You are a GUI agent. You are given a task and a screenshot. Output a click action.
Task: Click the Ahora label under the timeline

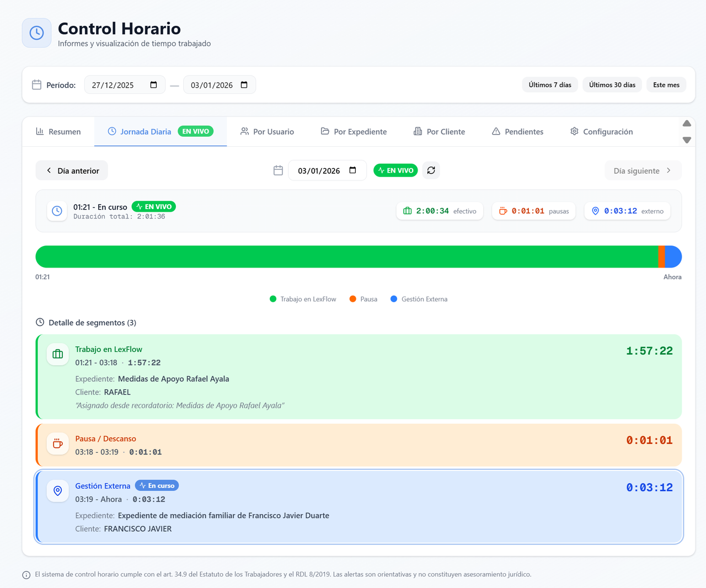pyautogui.click(x=672, y=277)
